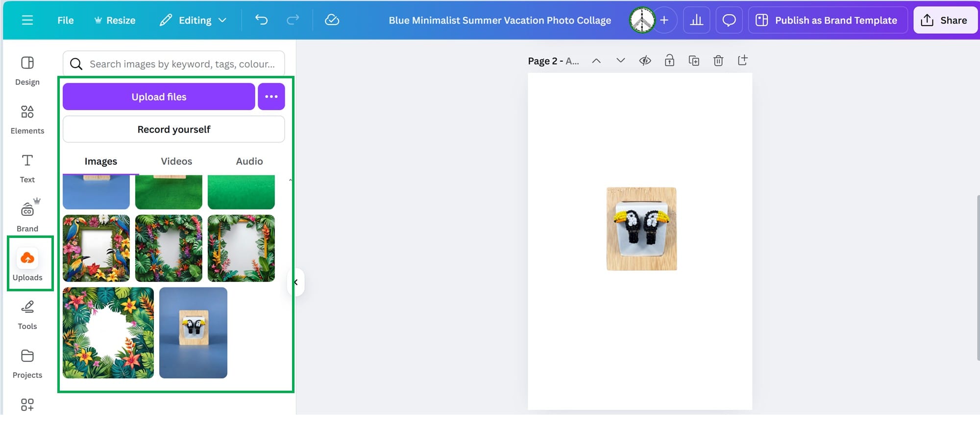Open the Text panel from the sidebar
Image resolution: width=980 pixels, height=445 pixels.
(27, 166)
